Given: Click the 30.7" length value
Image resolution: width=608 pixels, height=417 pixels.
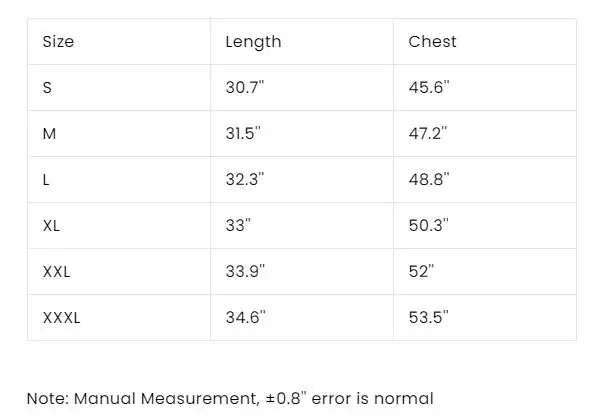Looking at the screenshot, I should point(245,87).
